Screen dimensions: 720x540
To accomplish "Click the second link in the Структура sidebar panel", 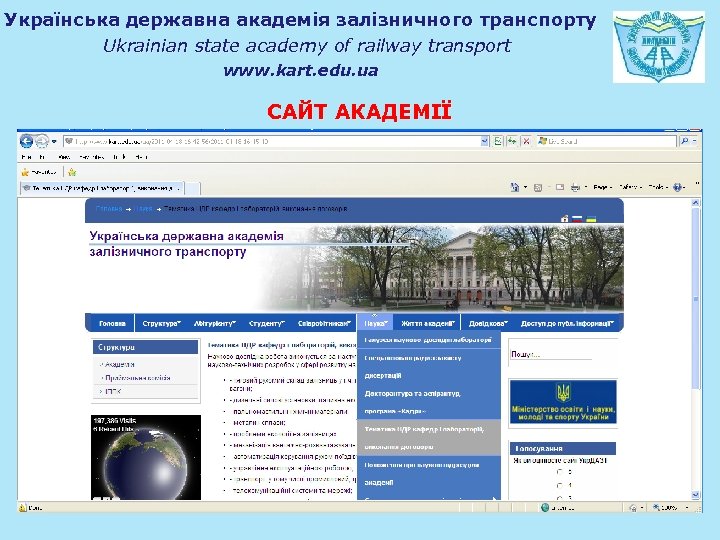I will tap(138, 378).
